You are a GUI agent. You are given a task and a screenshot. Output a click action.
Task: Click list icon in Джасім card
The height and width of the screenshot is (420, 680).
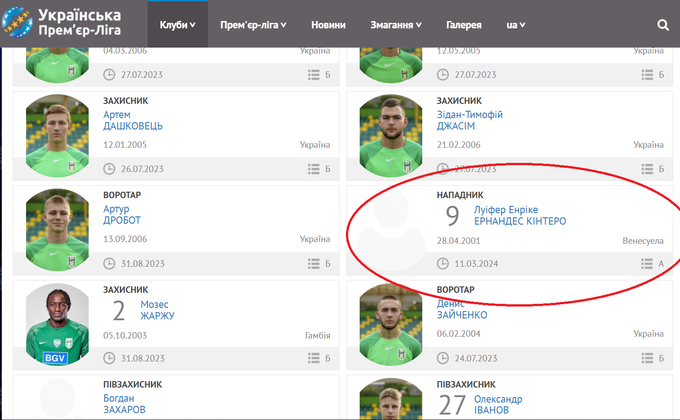pyautogui.click(x=646, y=169)
